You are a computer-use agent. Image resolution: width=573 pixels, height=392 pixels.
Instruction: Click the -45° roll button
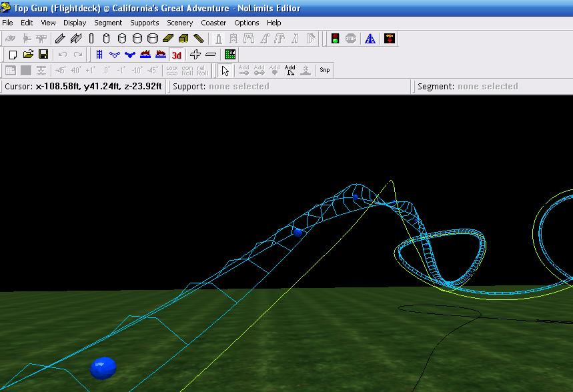click(152, 70)
